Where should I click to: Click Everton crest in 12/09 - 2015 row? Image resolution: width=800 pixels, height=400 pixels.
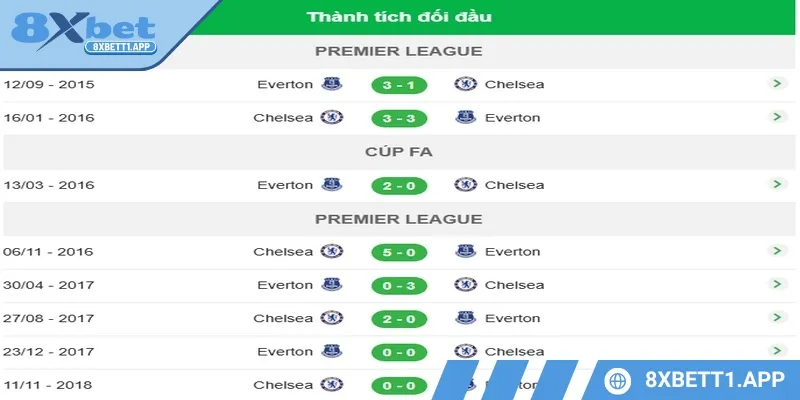pyautogui.click(x=332, y=84)
